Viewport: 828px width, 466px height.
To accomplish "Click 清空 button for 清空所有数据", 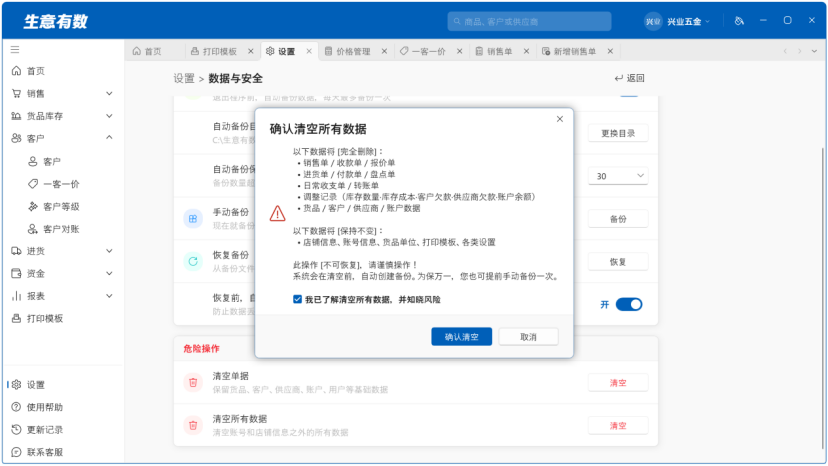I will 618,425.
